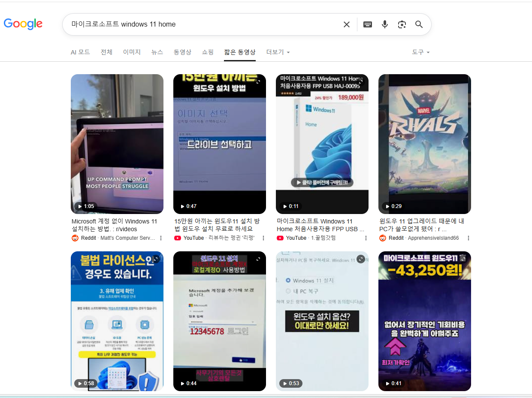Open more options for the 리뷰하는 펭귄 result
Viewport: 532px width, 398px height.
(263, 238)
